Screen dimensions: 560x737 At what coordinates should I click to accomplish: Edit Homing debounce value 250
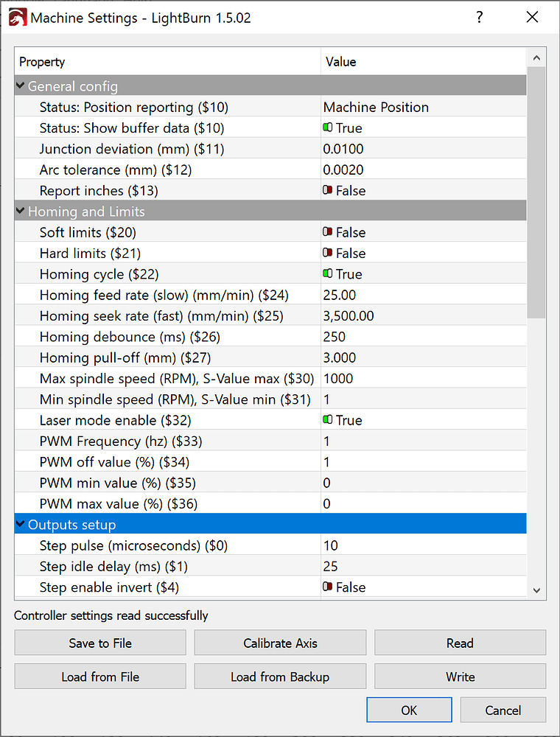pos(424,336)
